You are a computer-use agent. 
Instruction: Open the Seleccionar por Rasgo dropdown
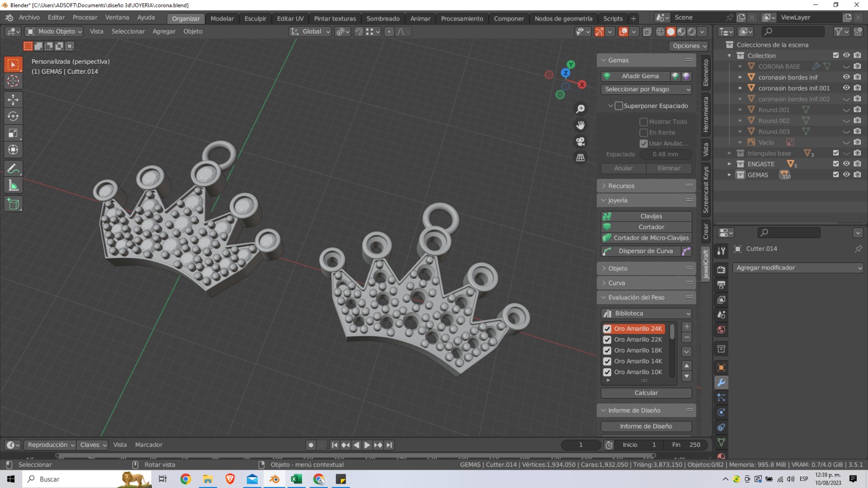coord(646,89)
